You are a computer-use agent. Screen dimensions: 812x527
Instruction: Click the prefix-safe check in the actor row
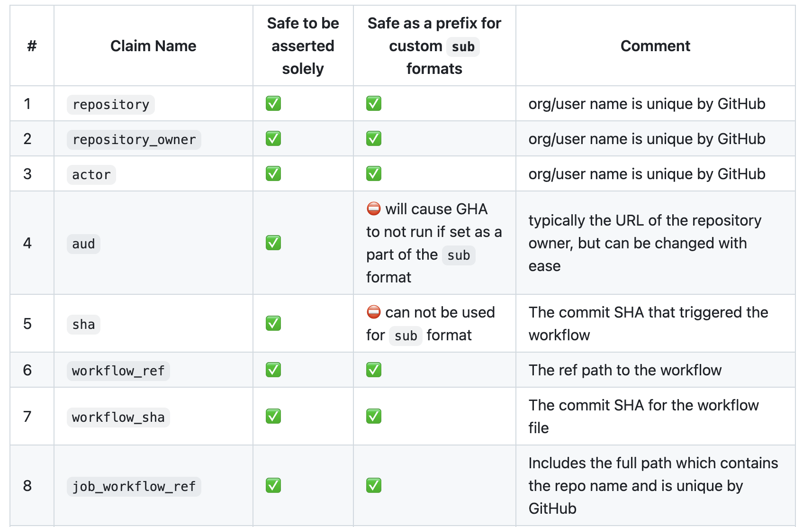coord(374,173)
